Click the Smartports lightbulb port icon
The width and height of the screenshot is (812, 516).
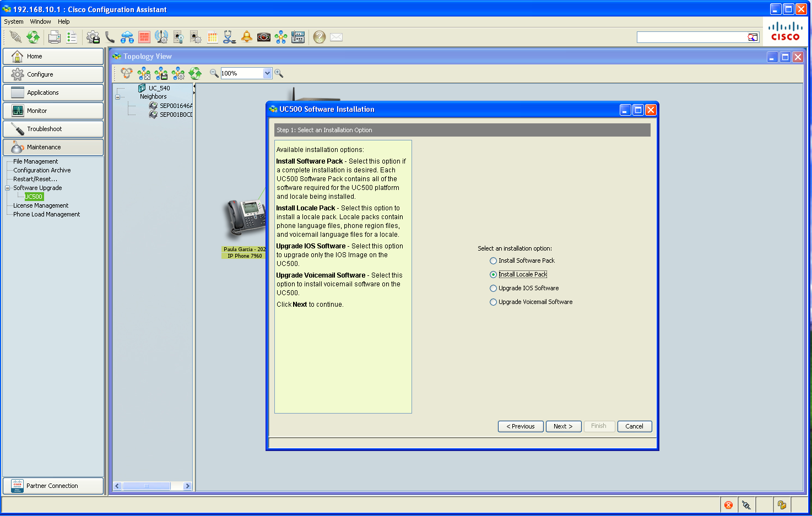pos(178,37)
